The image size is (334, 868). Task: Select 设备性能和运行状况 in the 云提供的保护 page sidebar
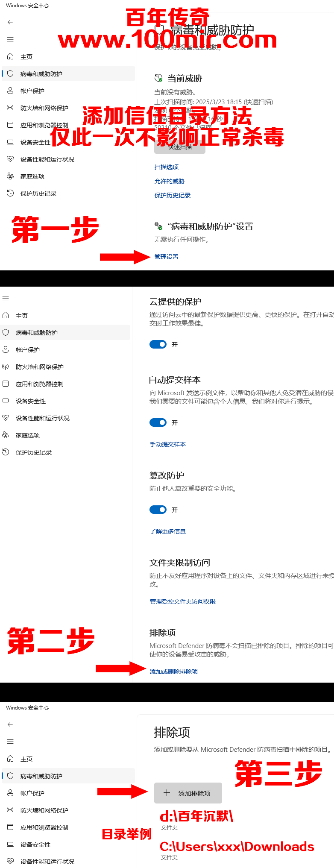tap(42, 418)
